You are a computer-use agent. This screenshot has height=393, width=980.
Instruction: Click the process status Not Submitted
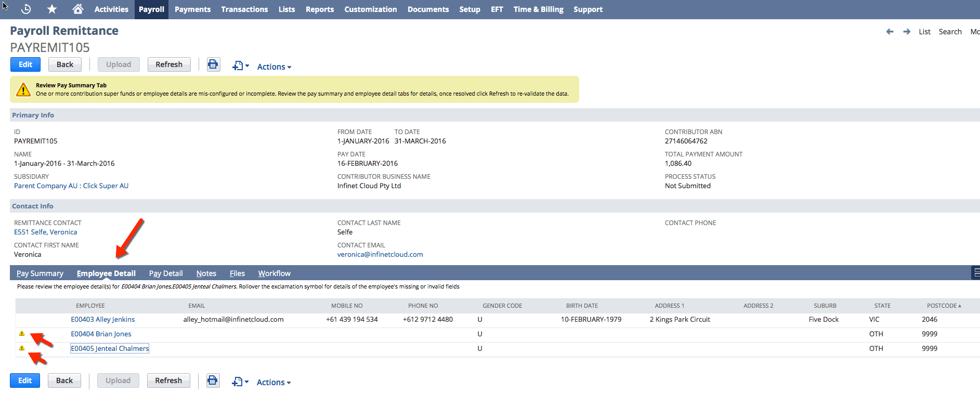click(x=687, y=186)
